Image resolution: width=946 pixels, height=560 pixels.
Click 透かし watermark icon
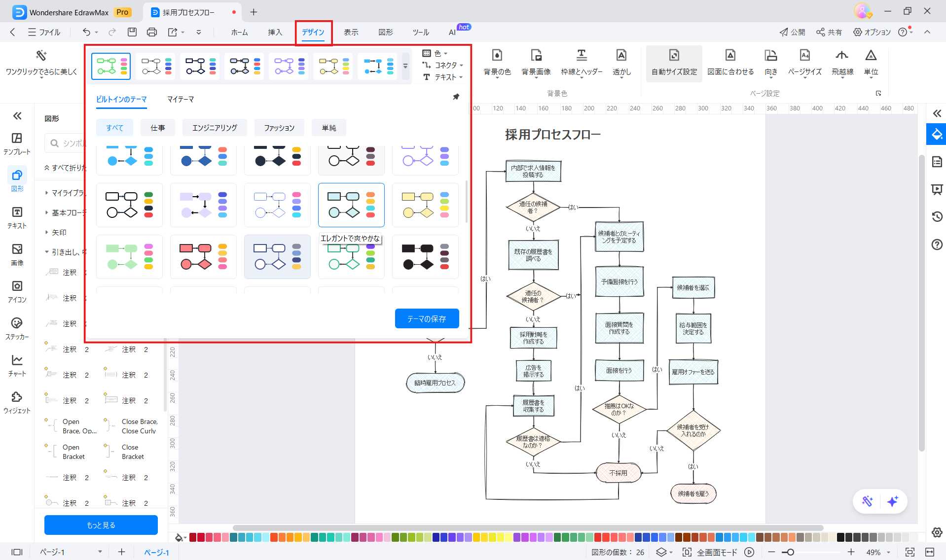coord(621,63)
